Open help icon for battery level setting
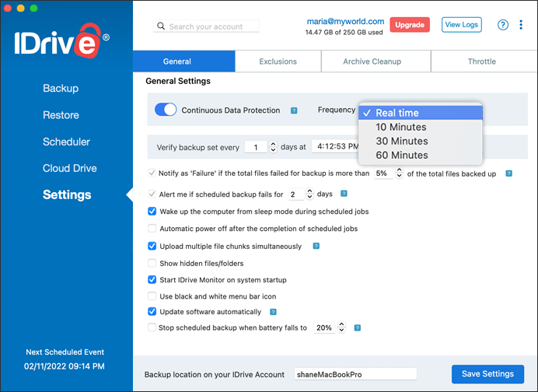 (357, 327)
